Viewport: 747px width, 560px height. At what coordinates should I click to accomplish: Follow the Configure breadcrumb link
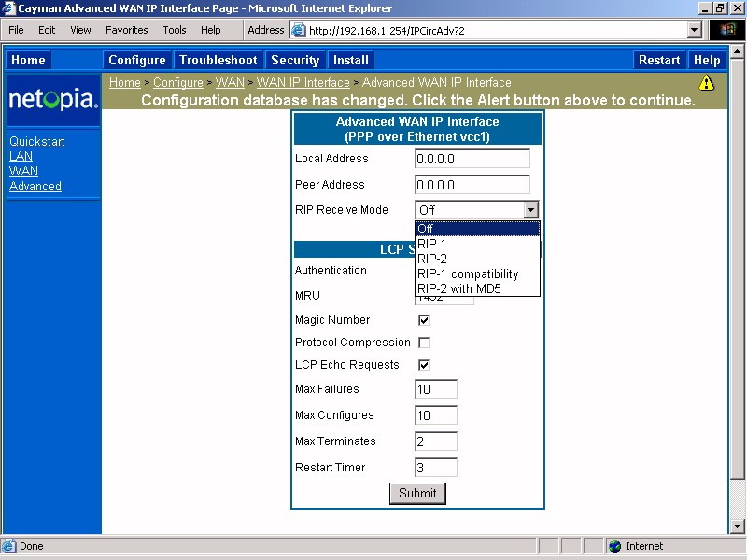pos(178,82)
